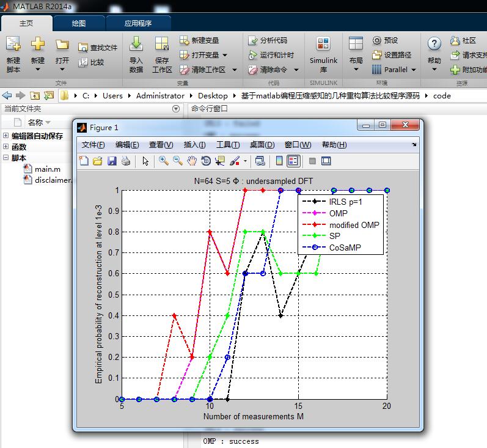This screenshot has width=487, height=448.
Task: Open 帮助(H) menu in Figure 1
Action: [x=334, y=145]
